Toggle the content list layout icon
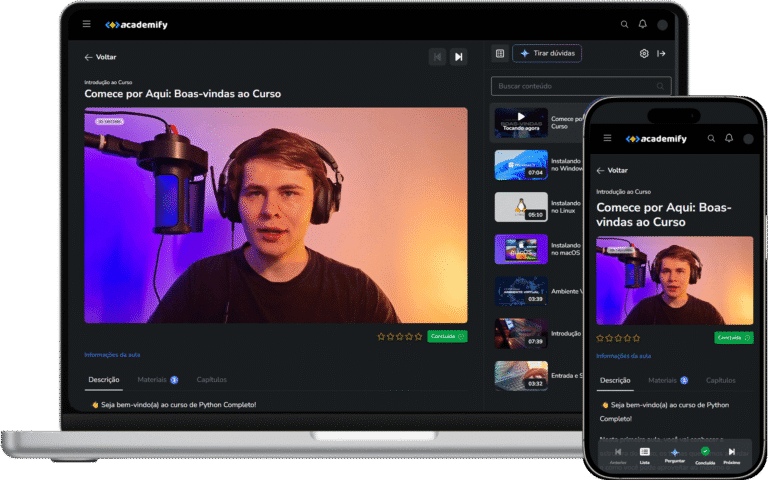 (500, 54)
